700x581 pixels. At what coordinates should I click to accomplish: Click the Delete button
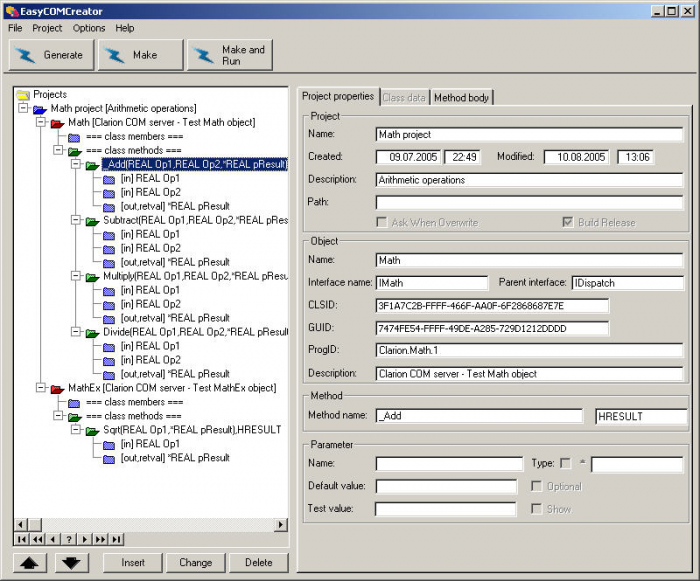[258, 563]
